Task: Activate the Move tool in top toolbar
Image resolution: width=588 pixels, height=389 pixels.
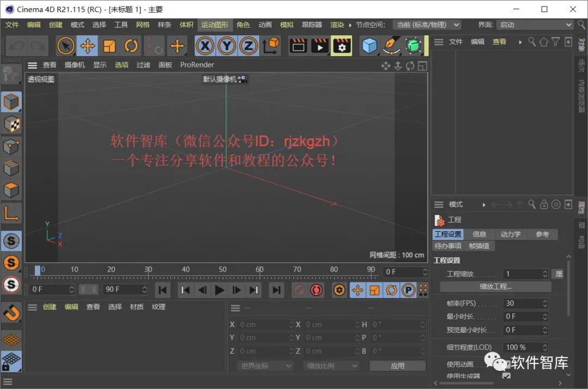Action: click(x=87, y=46)
